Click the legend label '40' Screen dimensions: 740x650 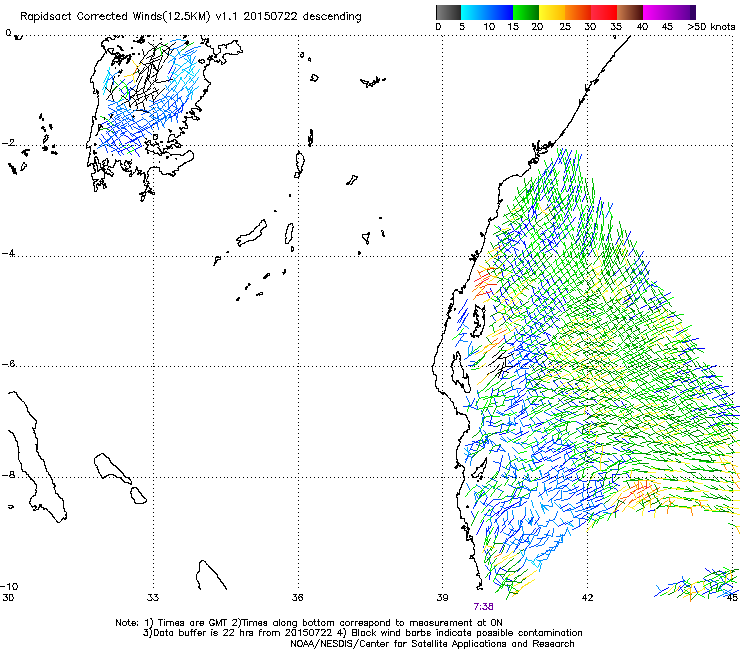click(x=642, y=26)
